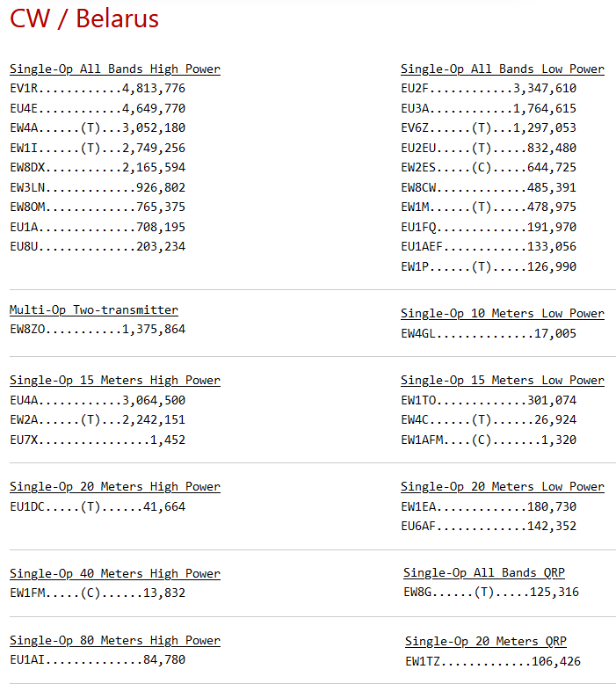
Task: Click the EU1AI 84,780 score entry
Action: pyautogui.click(x=98, y=659)
